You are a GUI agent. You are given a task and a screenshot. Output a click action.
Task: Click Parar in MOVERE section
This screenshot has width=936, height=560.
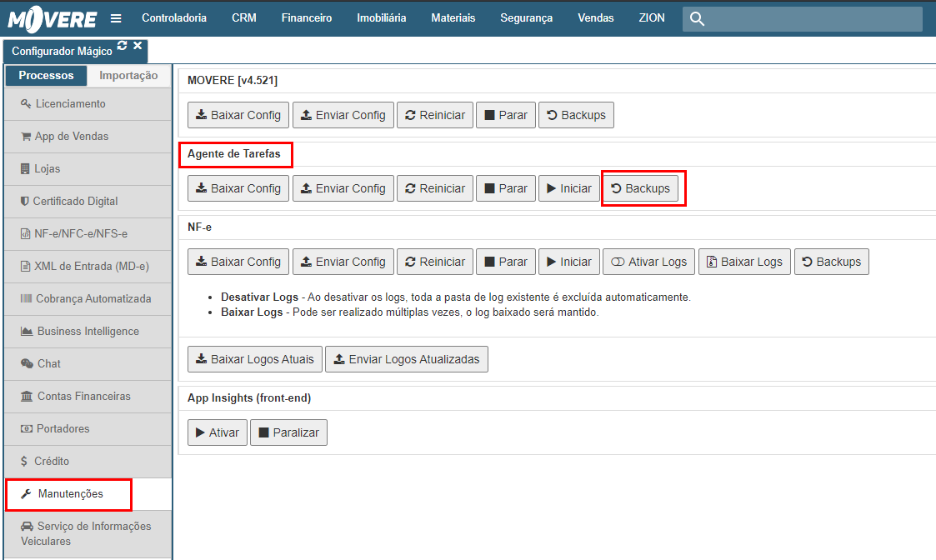pyautogui.click(x=506, y=115)
